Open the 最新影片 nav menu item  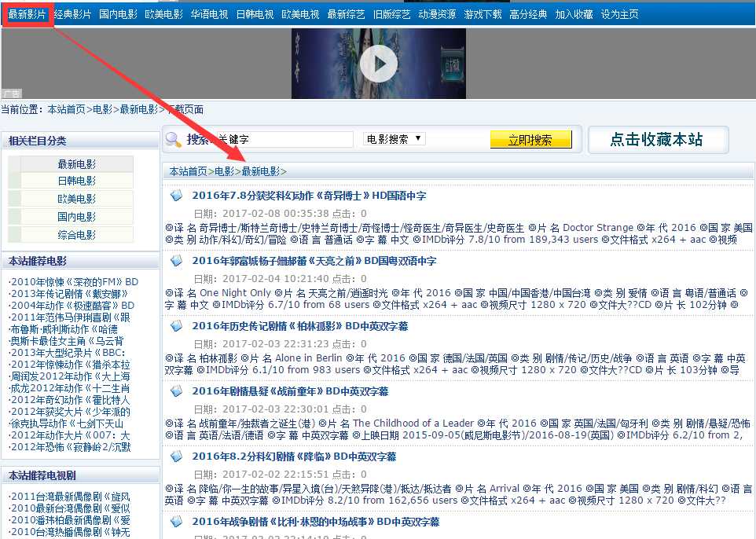[27, 14]
